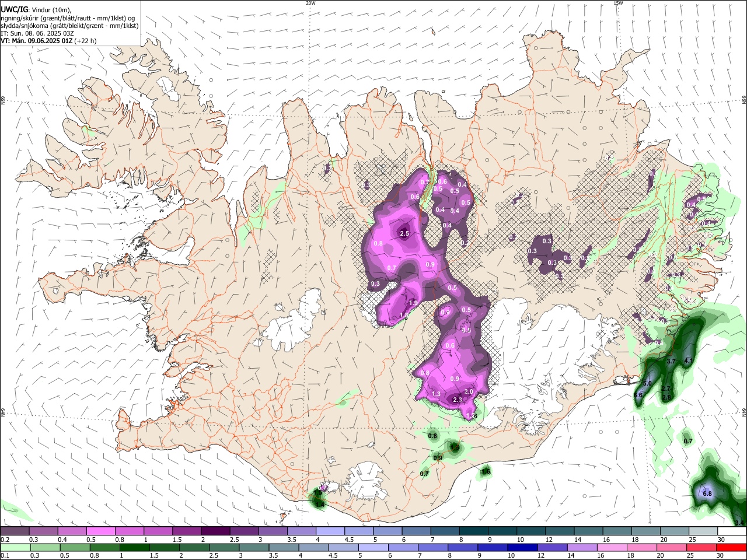The width and height of the screenshot is (747, 560).
Task: Click the 5.0 rainfall value on the southeast coast
Action: pyautogui.click(x=647, y=383)
